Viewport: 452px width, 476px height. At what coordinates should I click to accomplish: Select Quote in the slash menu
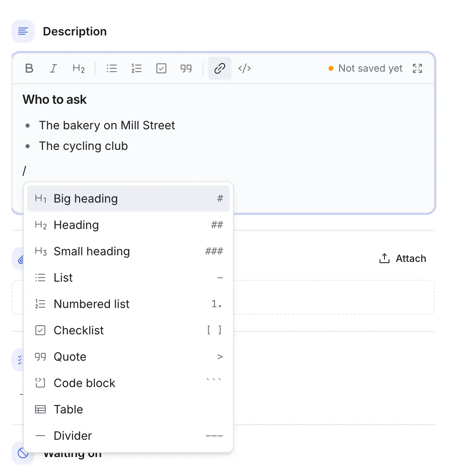click(128, 357)
